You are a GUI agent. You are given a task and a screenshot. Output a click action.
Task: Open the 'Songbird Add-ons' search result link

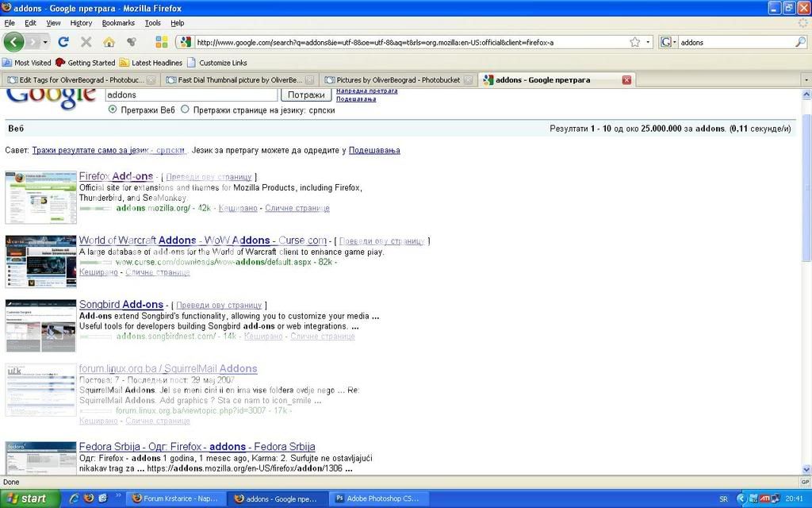121,305
